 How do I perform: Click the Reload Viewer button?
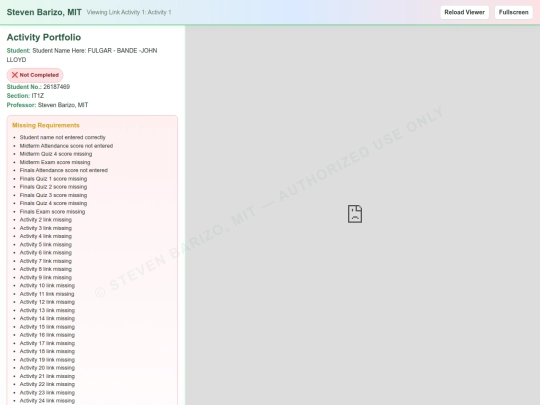click(464, 12)
